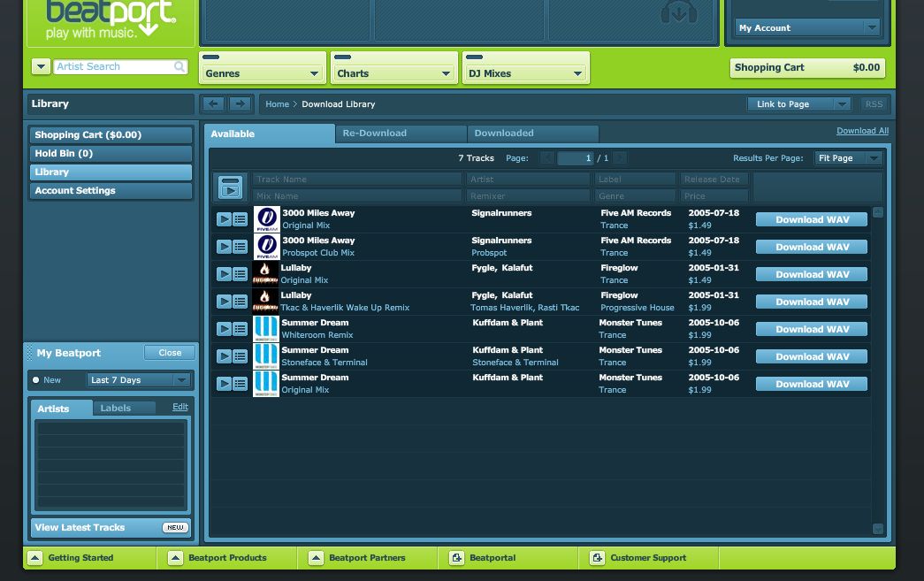Image resolution: width=924 pixels, height=581 pixels.
Task: Select the New radio button in My Beatport
Action: click(36, 380)
